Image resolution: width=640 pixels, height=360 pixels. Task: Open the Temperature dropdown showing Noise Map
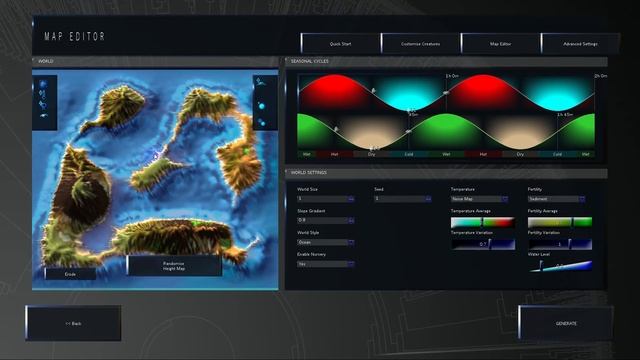tap(479, 199)
